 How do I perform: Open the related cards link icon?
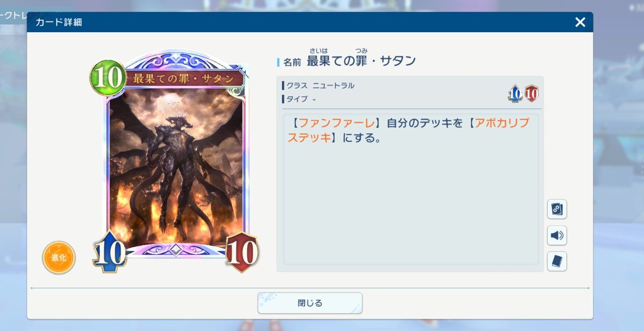(557, 210)
